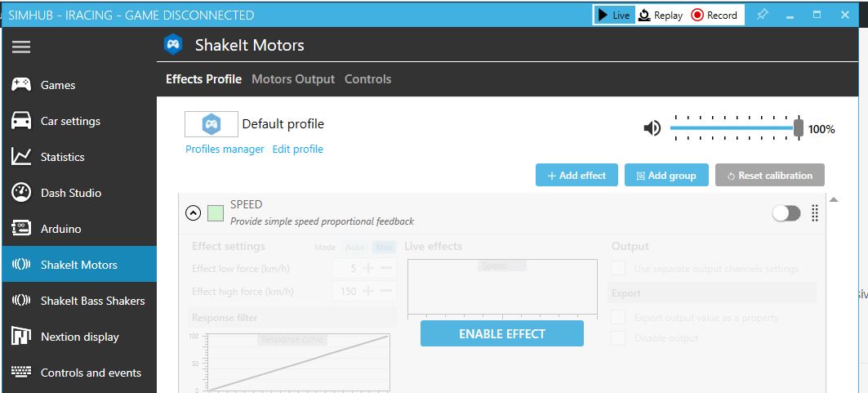This screenshot has height=393, width=868.
Task: Click the Add effect button
Action: [x=576, y=175]
